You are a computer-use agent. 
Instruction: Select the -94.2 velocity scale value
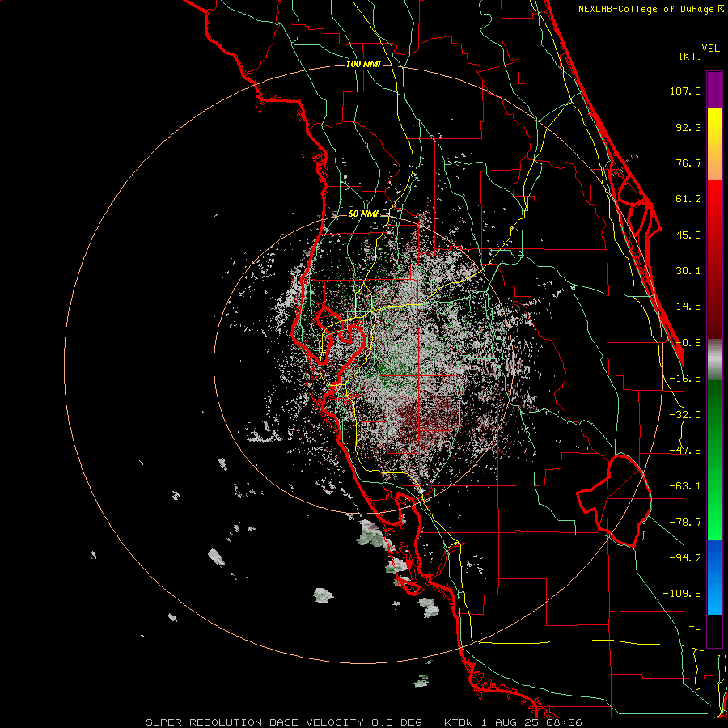coord(685,557)
